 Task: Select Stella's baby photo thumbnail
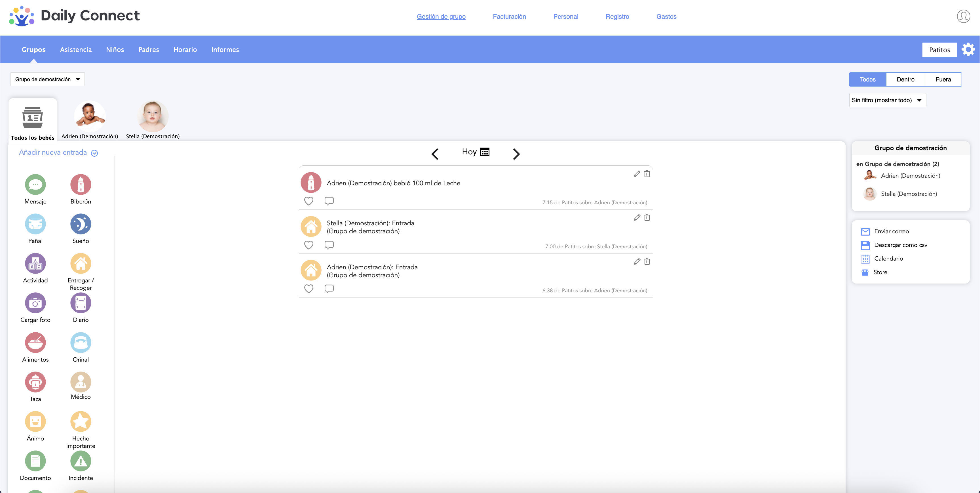(153, 116)
